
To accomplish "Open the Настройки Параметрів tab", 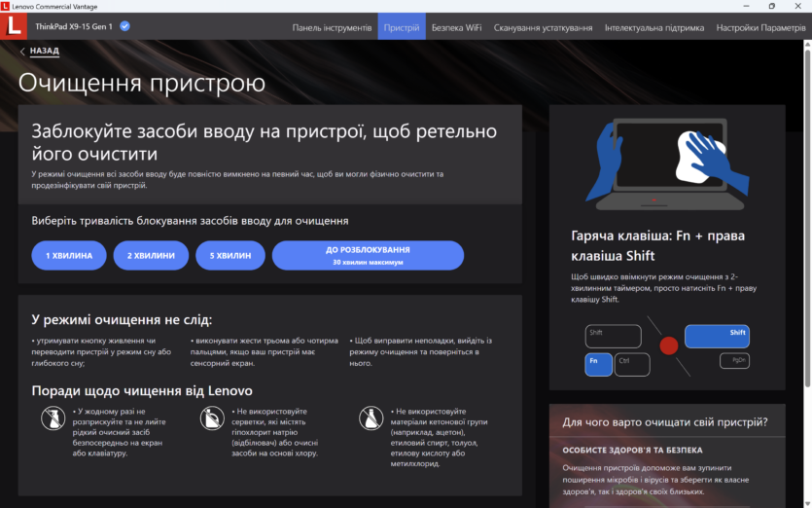I will click(760, 27).
